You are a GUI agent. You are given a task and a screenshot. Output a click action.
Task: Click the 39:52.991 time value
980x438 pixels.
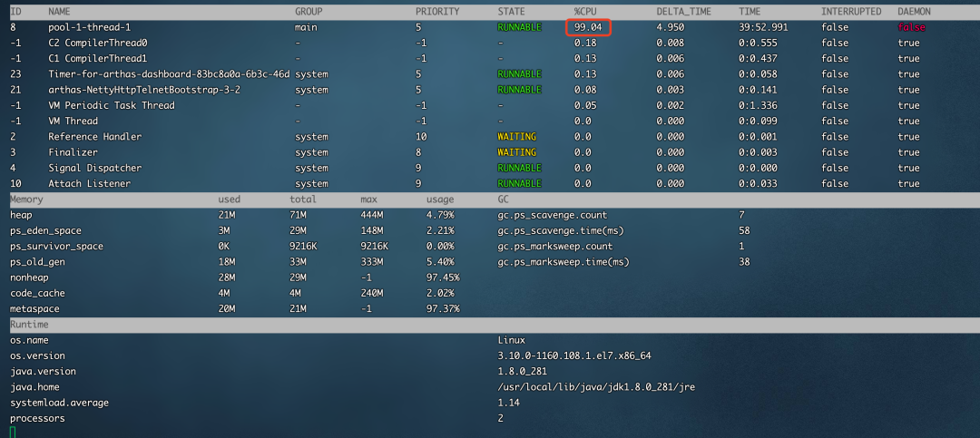pos(763,27)
